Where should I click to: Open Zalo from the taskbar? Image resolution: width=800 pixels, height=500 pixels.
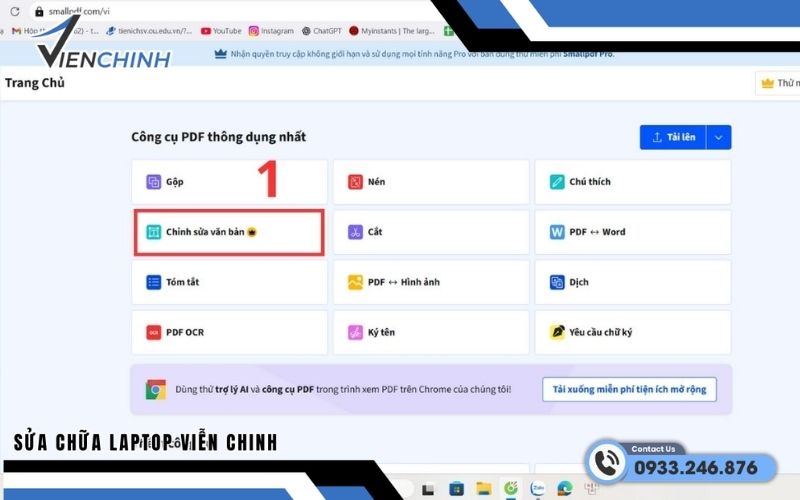click(538, 489)
